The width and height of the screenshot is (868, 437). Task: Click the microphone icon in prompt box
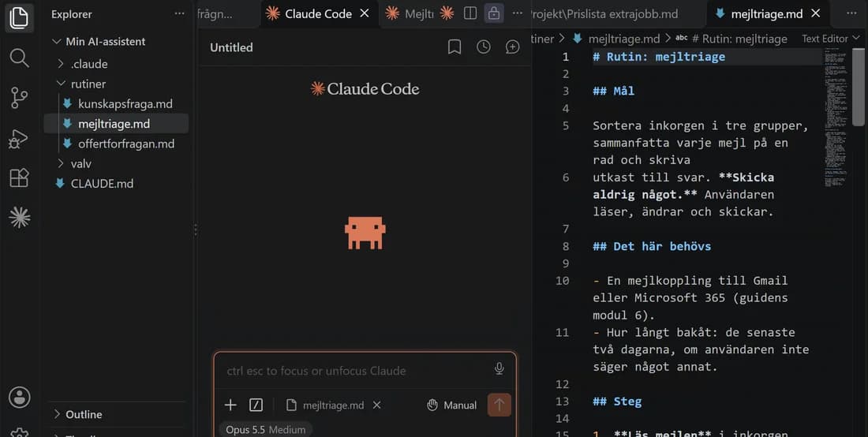pyautogui.click(x=499, y=369)
